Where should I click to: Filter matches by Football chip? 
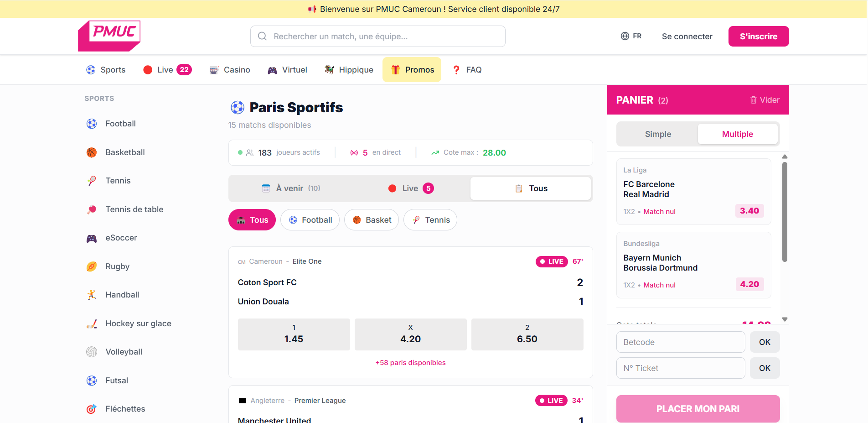pos(310,220)
